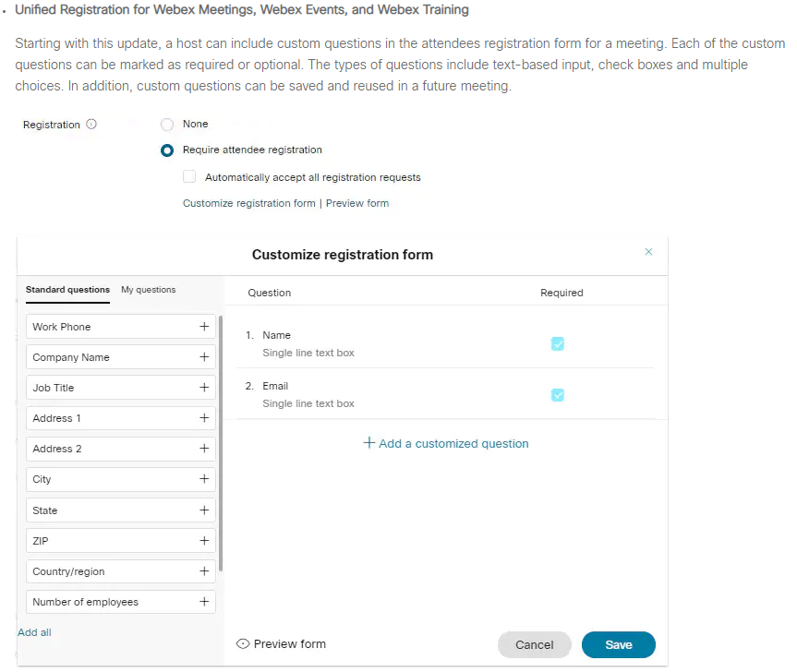Add Company Name via its plus icon
Screen dimensions: 797x672
pos(204,357)
